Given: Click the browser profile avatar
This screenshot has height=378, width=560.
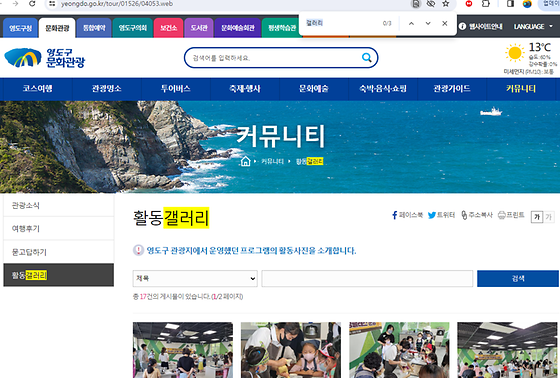Looking at the screenshot, I should [x=527, y=4].
